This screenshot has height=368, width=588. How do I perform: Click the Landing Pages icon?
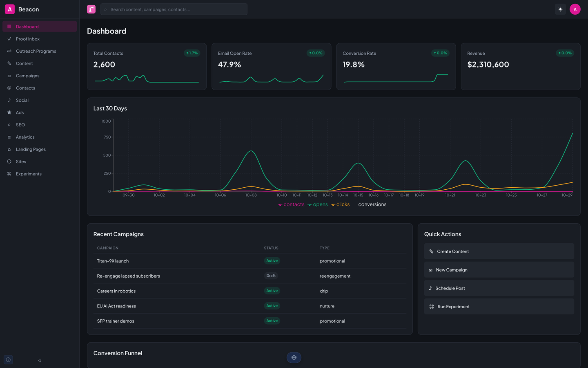9,149
